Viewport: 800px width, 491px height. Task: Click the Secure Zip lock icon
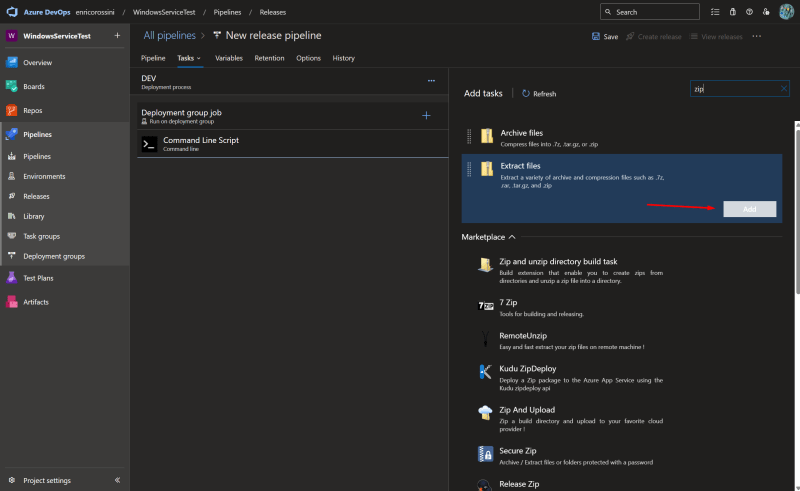click(x=485, y=454)
